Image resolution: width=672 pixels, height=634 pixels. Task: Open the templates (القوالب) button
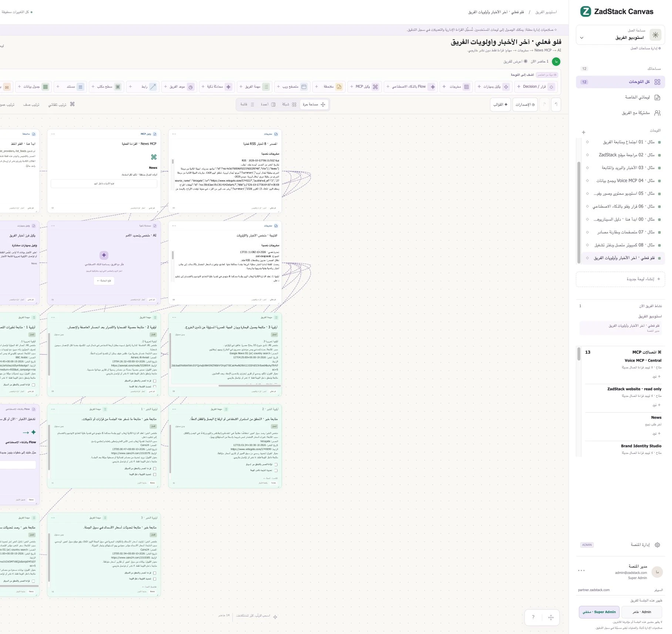point(500,104)
